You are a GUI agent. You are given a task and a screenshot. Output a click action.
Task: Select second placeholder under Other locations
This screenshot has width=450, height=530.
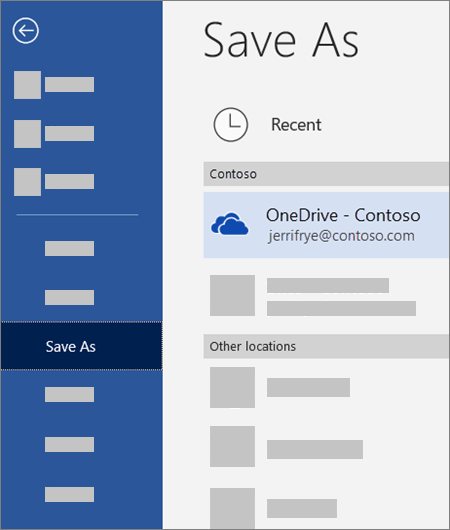click(x=286, y=447)
